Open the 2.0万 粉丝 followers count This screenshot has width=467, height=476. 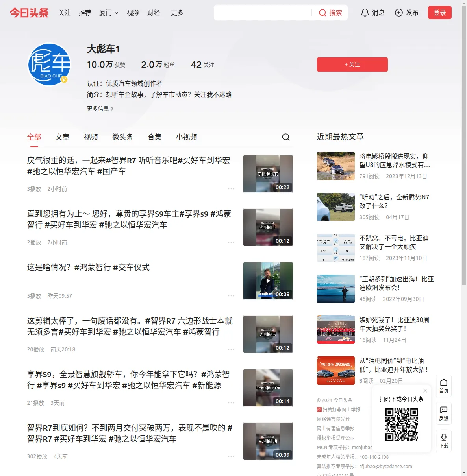(x=158, y=65)
